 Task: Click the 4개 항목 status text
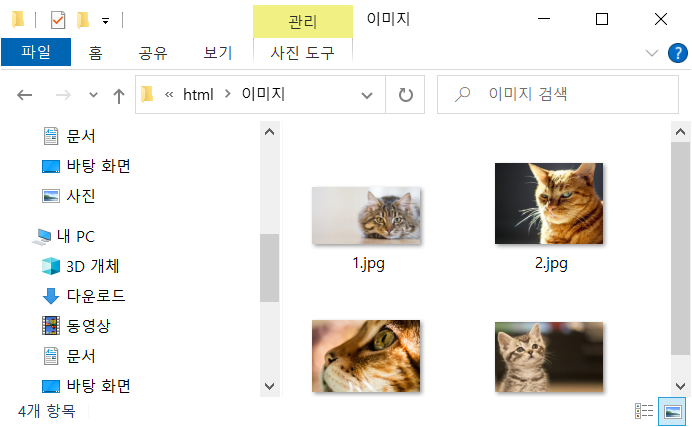coord(46,411)
